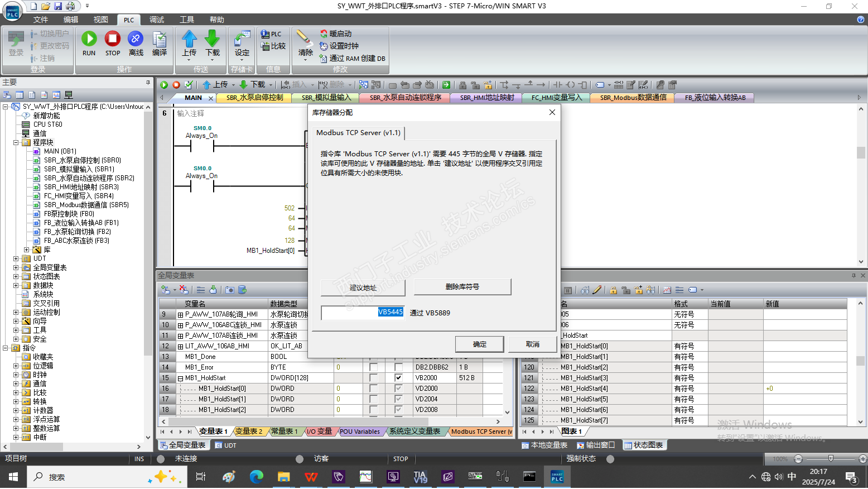Click the VB5445 address input field

(363, 313)
